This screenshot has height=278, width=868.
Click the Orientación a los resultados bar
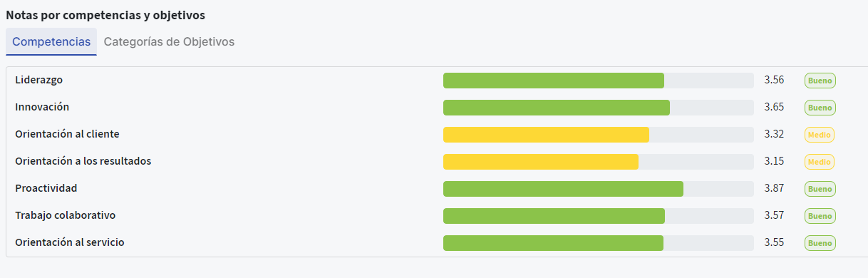coord(598,162)
